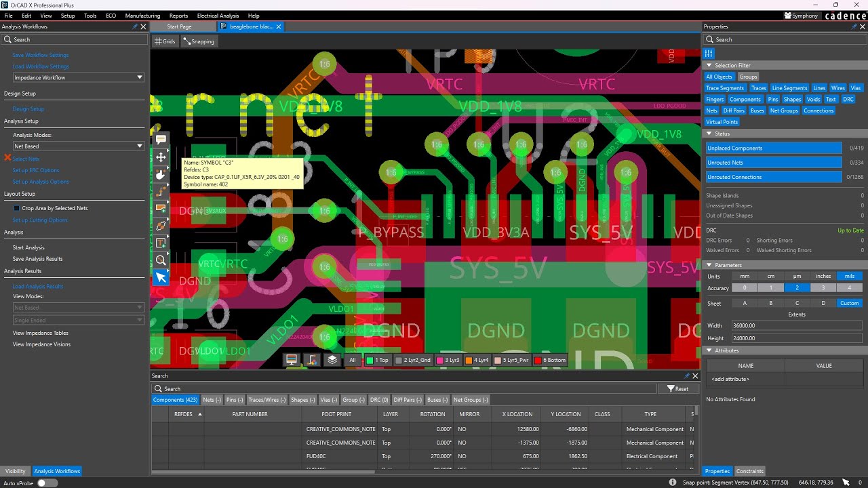Open the Net Based view modes dropdown
Viewport: 868px width, 488px height.
point(78,308)
